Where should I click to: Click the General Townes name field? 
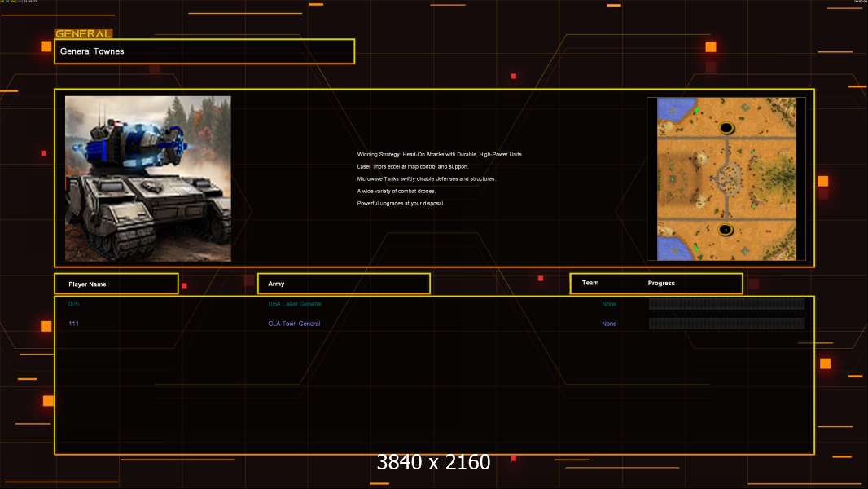(x=204, y=51)
